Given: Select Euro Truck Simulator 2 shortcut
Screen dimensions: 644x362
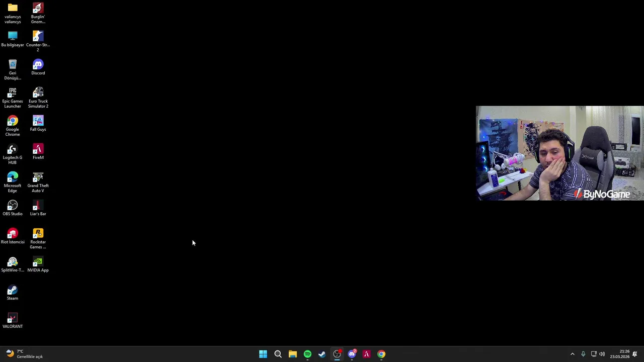Looking at the screenshot, I should point(38,98).
